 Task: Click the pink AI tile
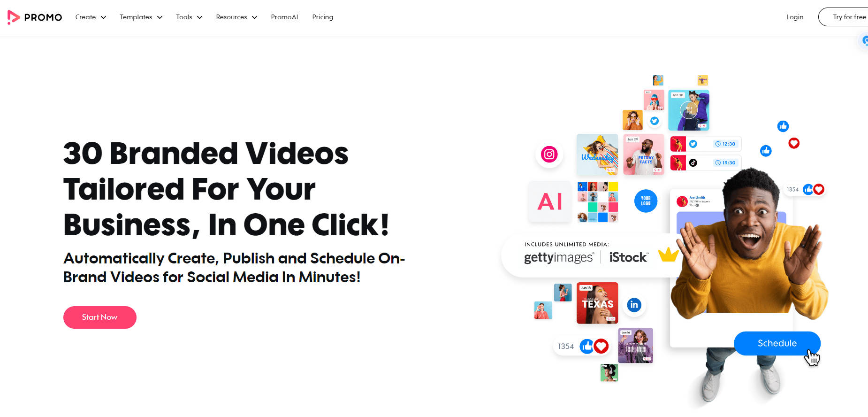click(x=550, y=201)
